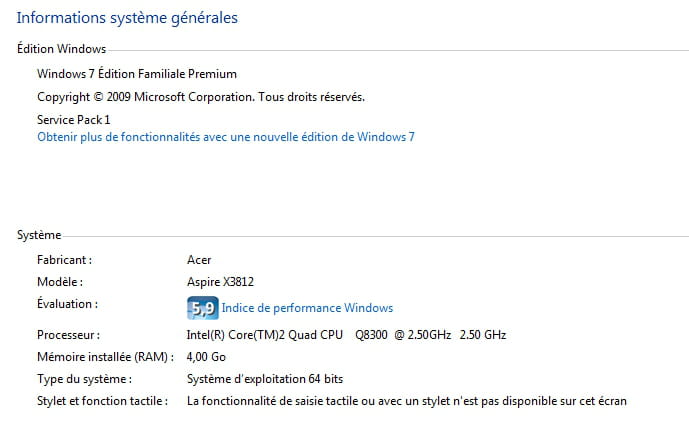
Task: Click the Mémoire installée (RAM) label
Action: coord(105,357)
